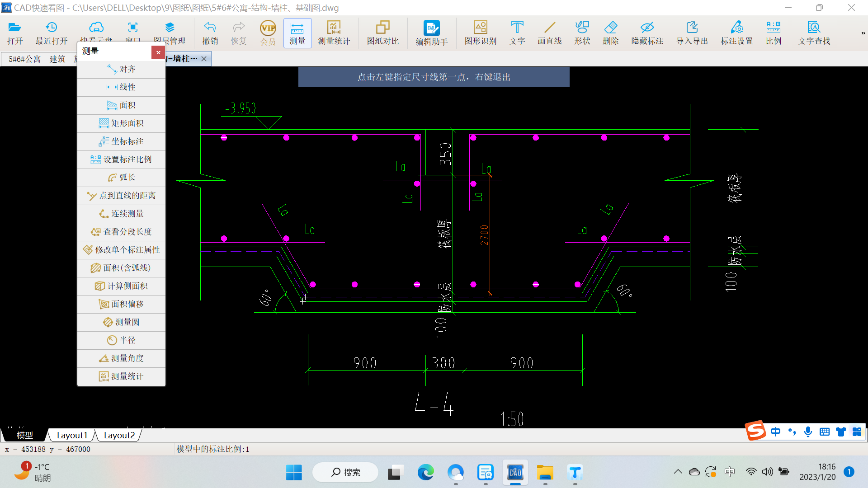Launch 图纸对比 drawing comparison
This screenshot has width=868, height=488.
click(x=383, y=33)
